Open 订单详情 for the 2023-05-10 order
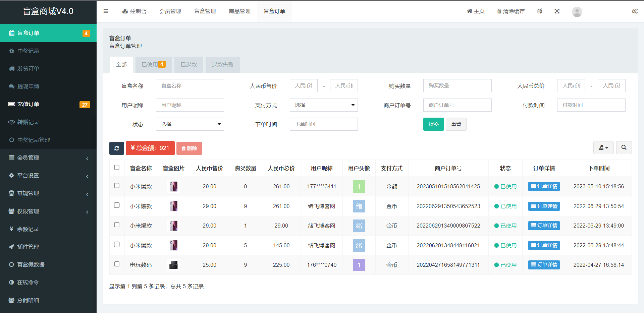Image resolution: width=644 pixels, height=313 pixels. click(x=544, y=186)
